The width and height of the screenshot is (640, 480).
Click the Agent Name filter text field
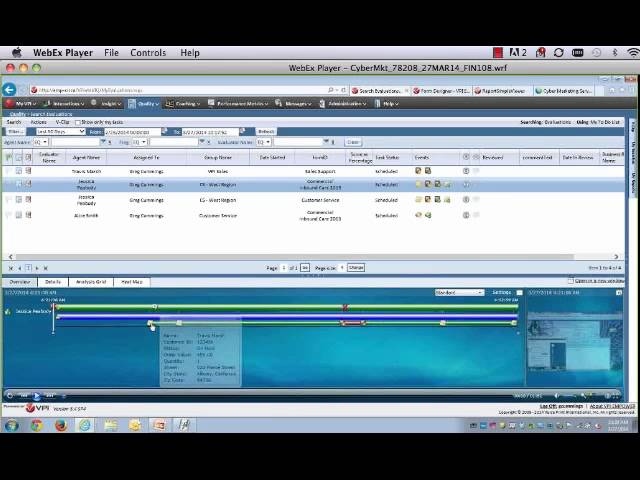(x=75, y=142)
